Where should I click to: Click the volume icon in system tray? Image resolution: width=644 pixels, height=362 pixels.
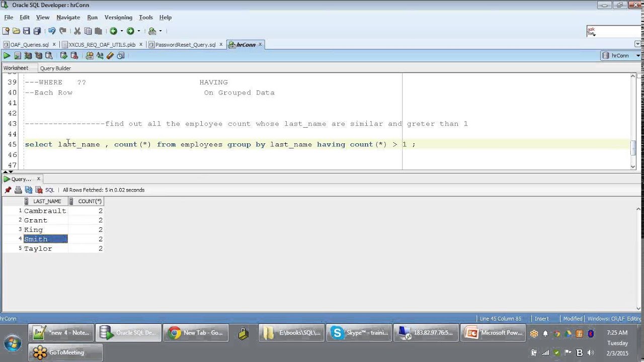click(591, 353)
